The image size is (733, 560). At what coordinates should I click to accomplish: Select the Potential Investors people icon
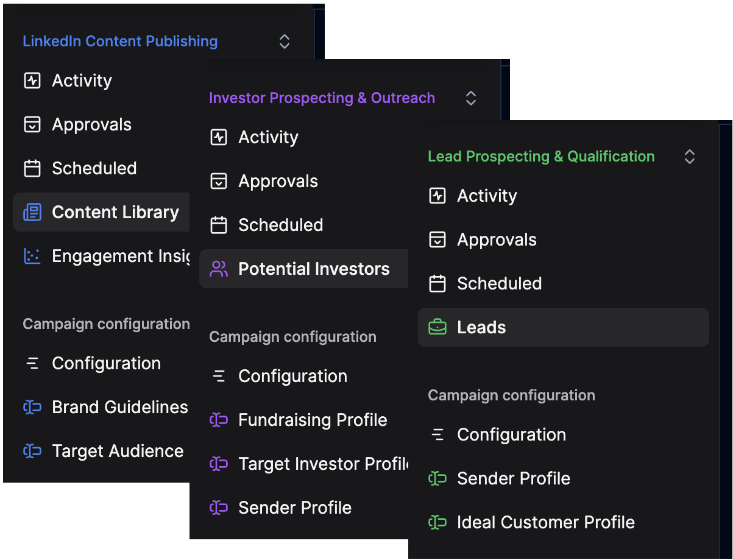coord(218,269)
